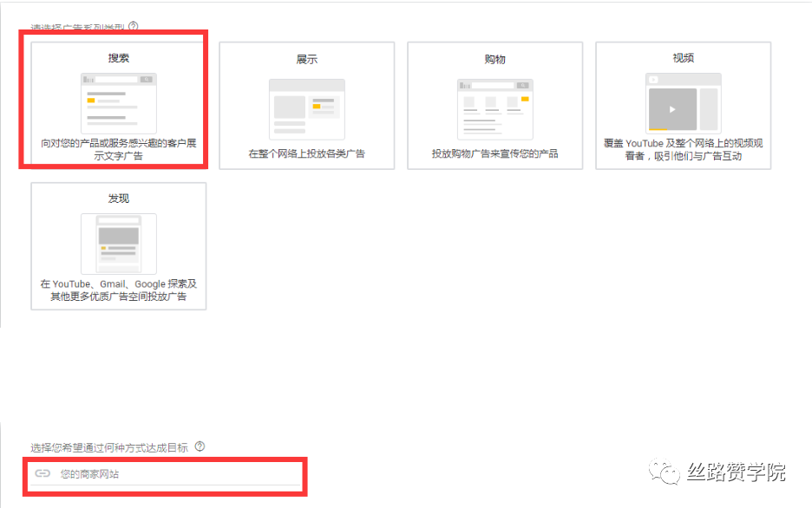Click the link icon in website field
This screenshot has width=812, height=508.
(43, 473)
